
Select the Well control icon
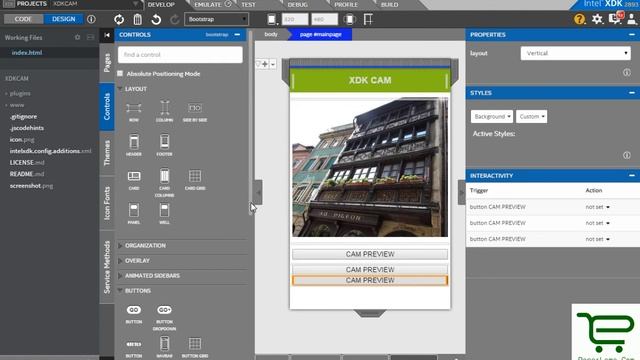[x=164, y=210]
